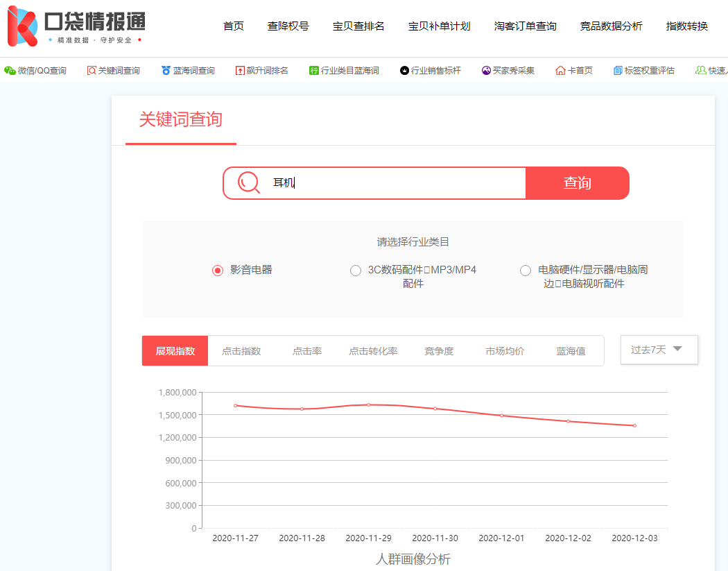Screen dimensions: 728x571
Task: Click the WeChat icon beside 微信/QQ查询
Action: [x=10, y=71]
